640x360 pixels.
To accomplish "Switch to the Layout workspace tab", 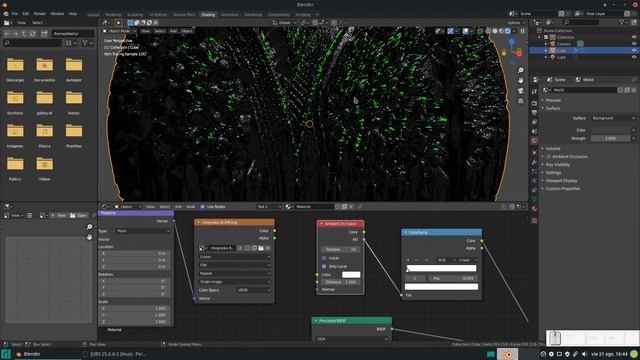I will pos(93,15).
